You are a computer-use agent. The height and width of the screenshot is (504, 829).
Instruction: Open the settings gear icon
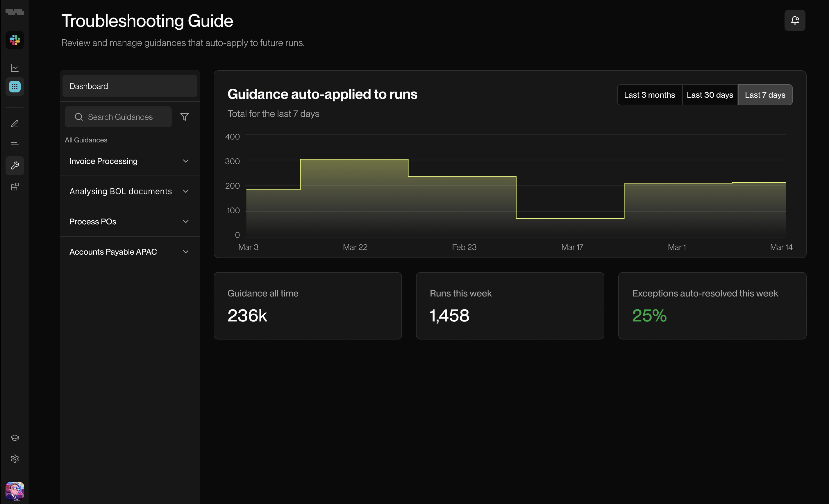click(x=15, y=459)
